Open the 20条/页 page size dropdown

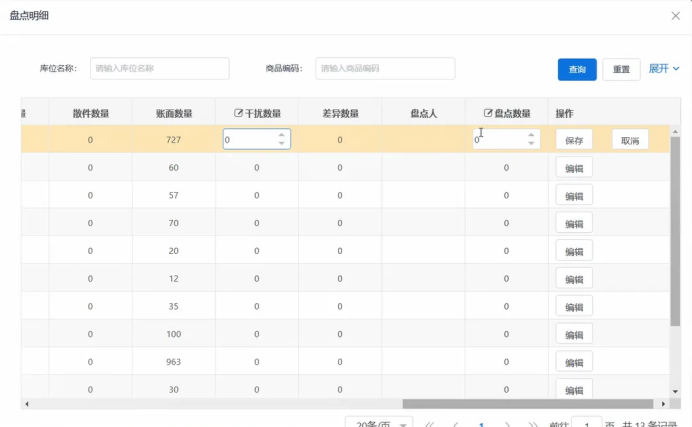point(379,424)
